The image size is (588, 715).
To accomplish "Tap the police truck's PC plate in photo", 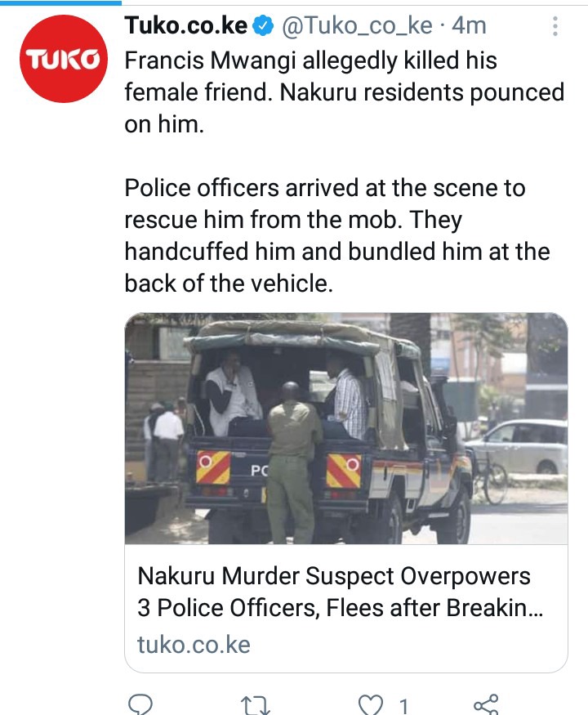I will (x=259, y=471).
